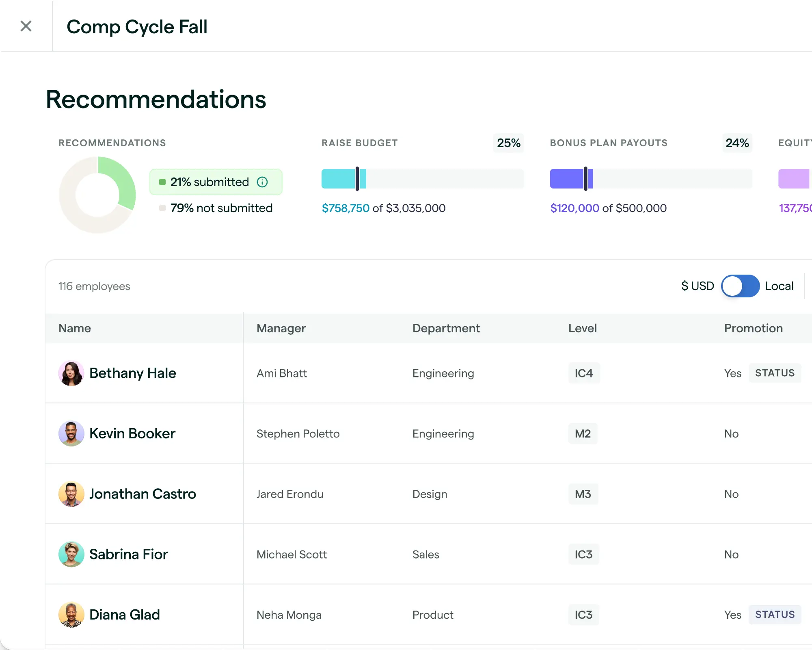Close the Comp Cycle Fall view

pos(26,26)
